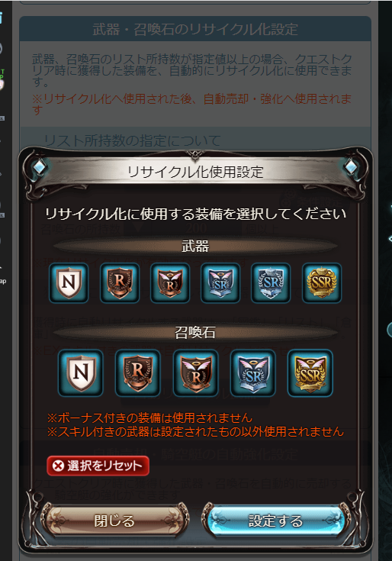Choose the winged R weapon icon
This screenshot has height=561, width=392.
tap(170, 282)
